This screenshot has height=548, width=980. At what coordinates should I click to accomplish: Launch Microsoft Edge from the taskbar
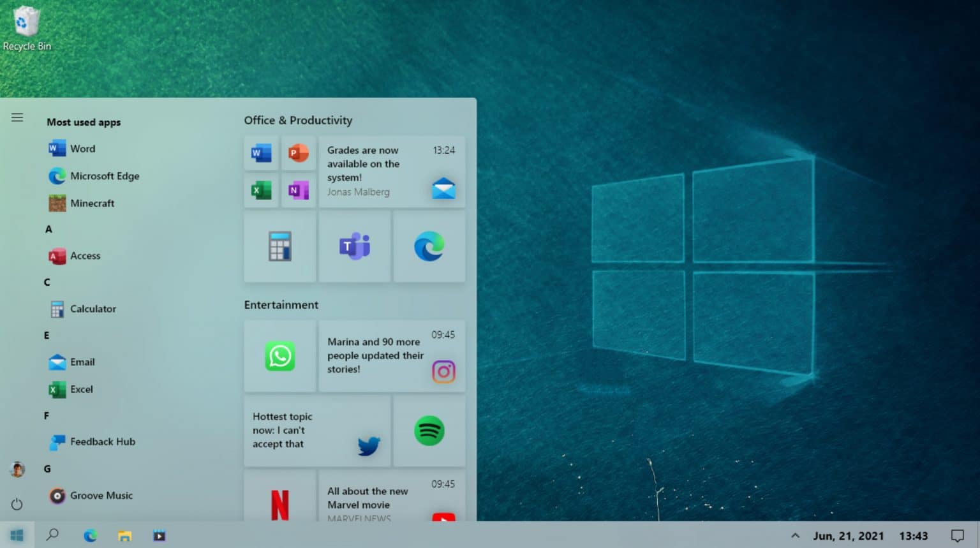pyautogui.click(x=91, y=535)
